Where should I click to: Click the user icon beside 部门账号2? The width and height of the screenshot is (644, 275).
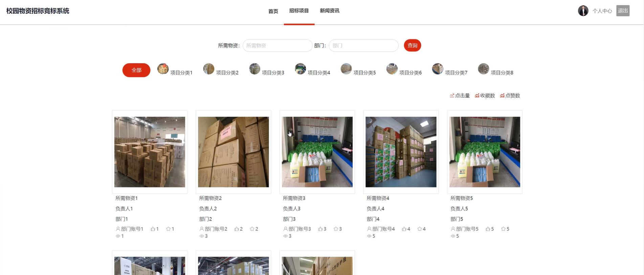202,229
